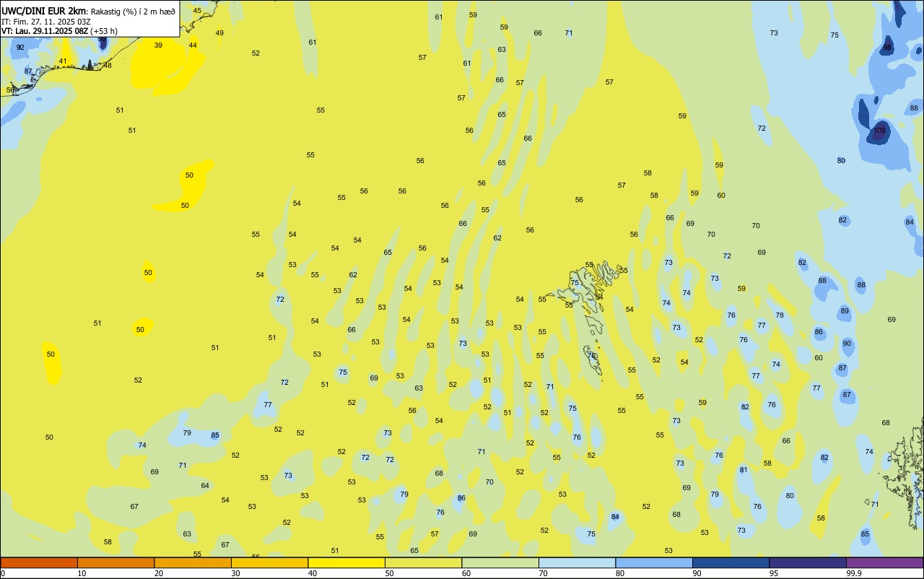
Task: Select the amber 20–30 legend swatch
Action: (x=193, y=562)
